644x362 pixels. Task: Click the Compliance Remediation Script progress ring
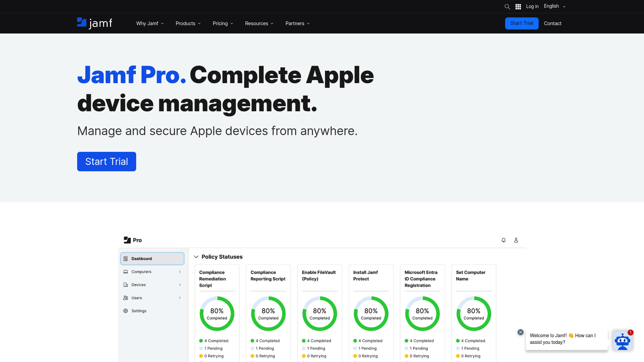pos(217,313)
